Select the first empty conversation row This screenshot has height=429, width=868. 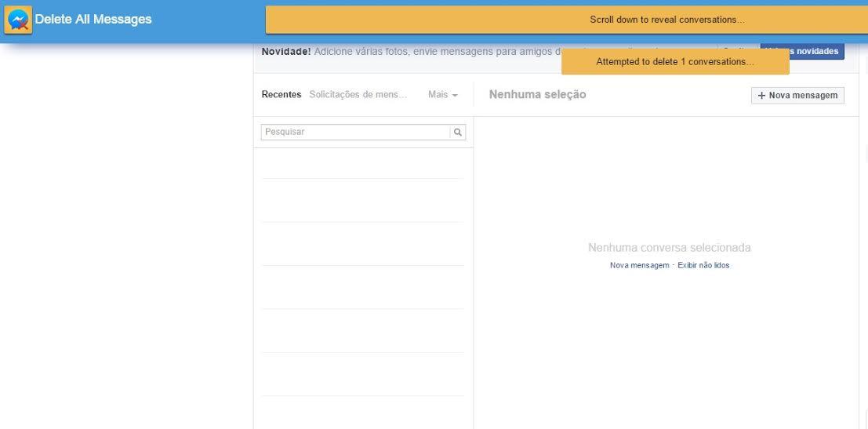pos(363,163)
